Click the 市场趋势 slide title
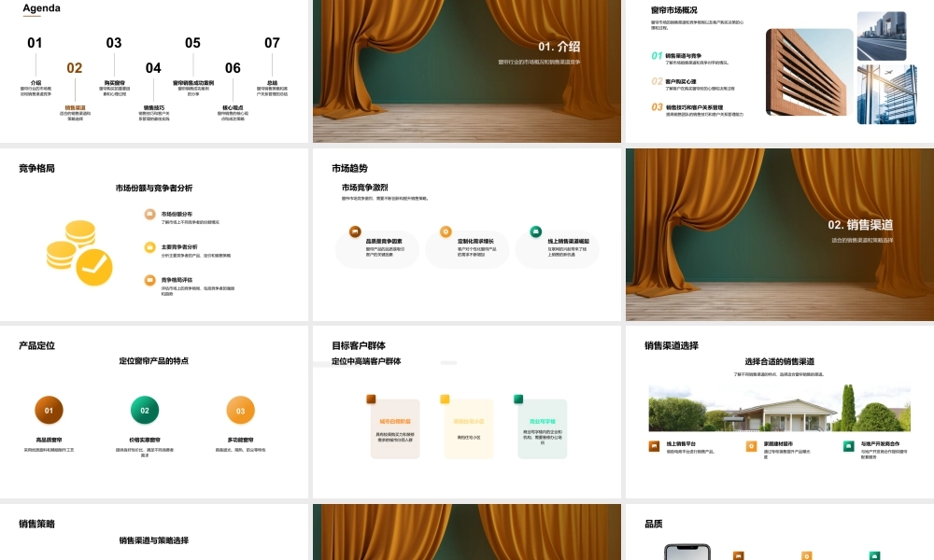934x560 pixels. [x=349, y=168]
